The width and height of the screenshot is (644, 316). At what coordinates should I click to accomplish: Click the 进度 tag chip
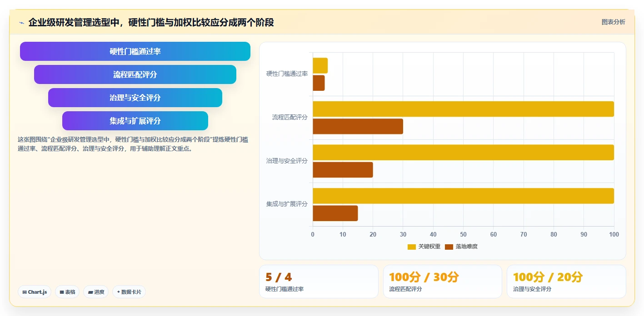tap(96, 292)
